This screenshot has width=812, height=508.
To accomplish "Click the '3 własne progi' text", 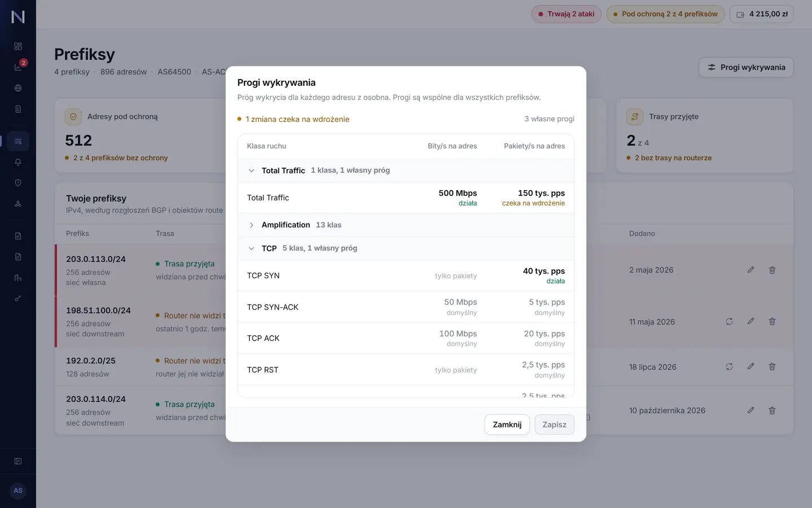I will 549,119.
